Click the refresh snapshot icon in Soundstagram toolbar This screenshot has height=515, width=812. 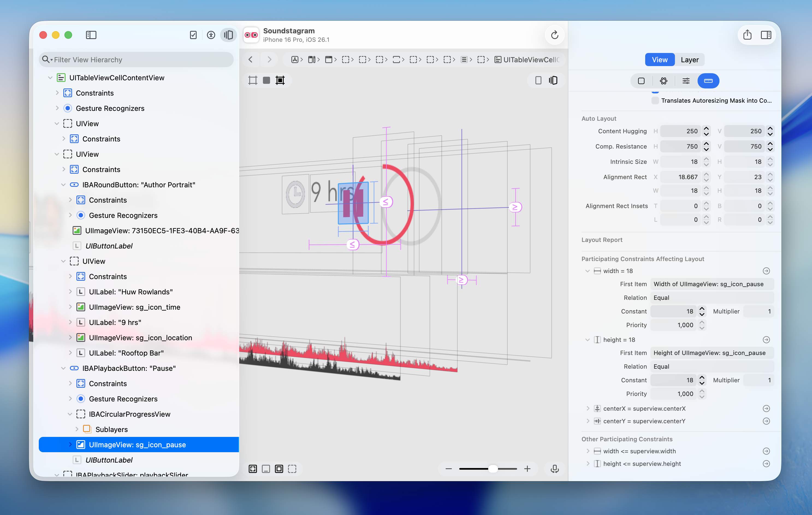tap(554, 35)
